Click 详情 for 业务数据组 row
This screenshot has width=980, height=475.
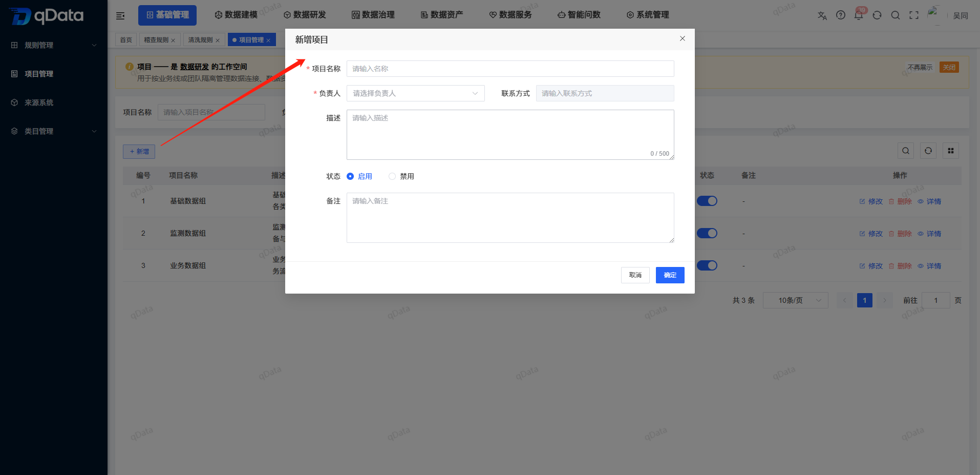tap(929, 266)
